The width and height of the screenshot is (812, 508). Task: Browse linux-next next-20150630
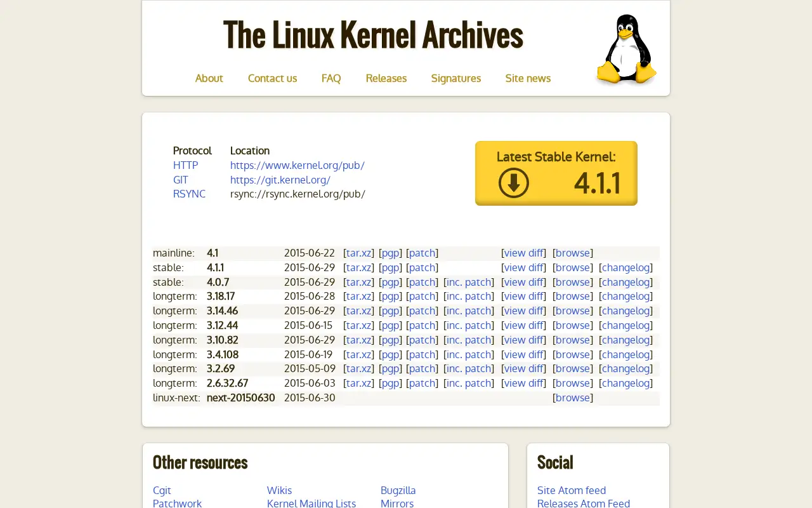pyautogui.click(x=573, y=398)
